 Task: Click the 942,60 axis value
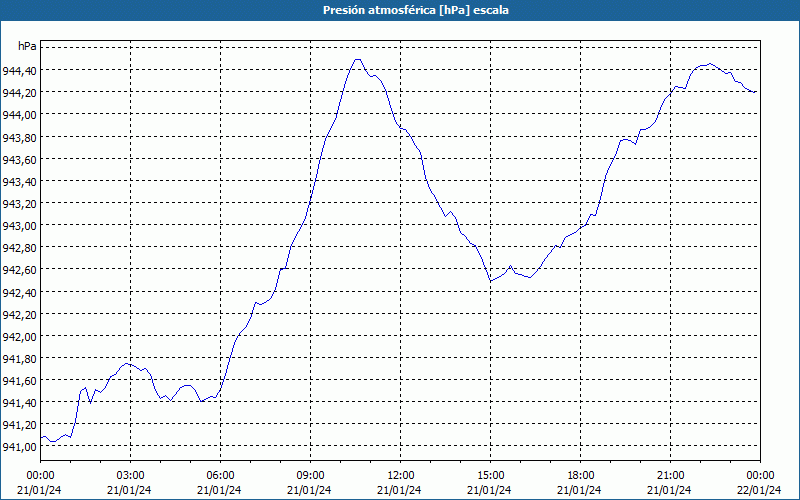(x=19, y=270)
